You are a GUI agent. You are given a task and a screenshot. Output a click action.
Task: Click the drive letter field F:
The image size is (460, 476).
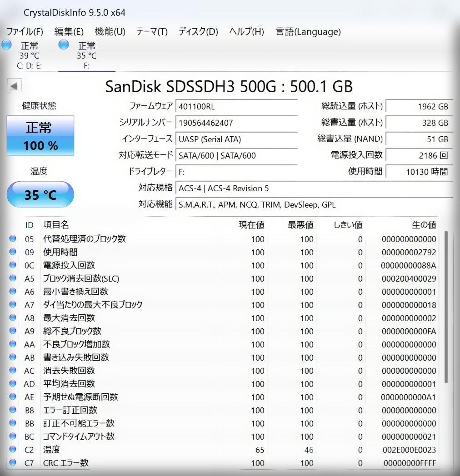point(236,172)
